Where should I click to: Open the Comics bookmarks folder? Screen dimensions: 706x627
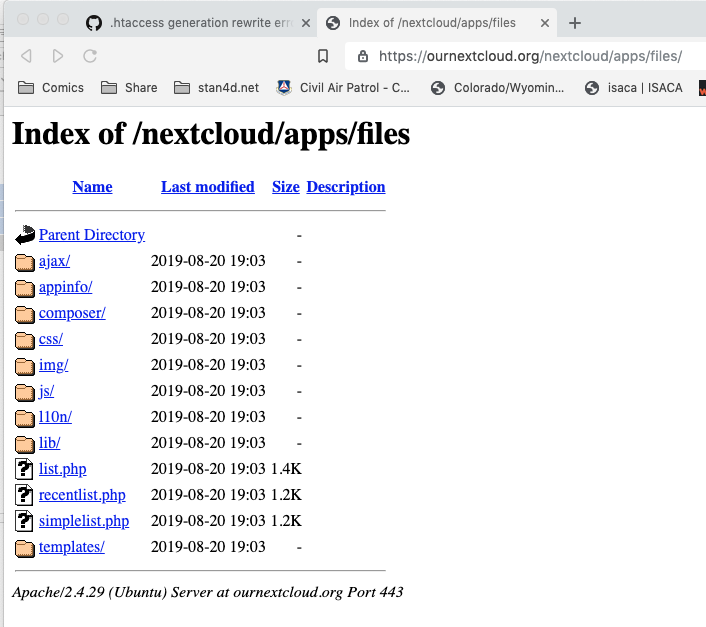click(50, 88)
